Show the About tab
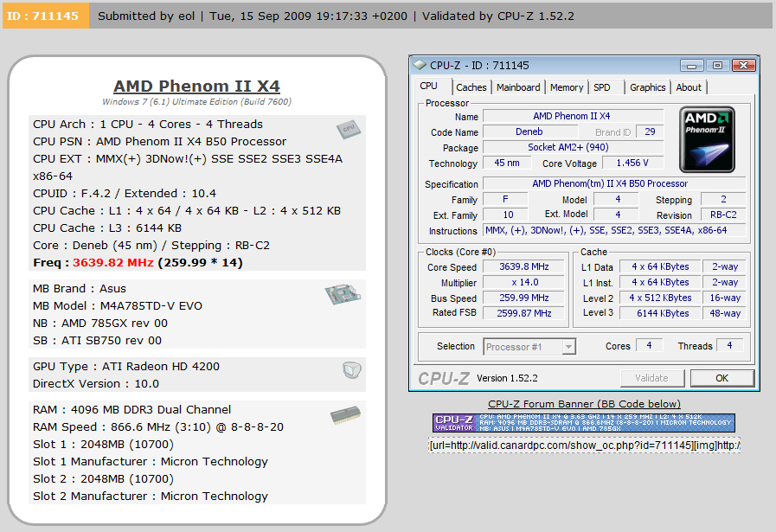The height and width of the screenshot is (532, 776). point(689,87)
